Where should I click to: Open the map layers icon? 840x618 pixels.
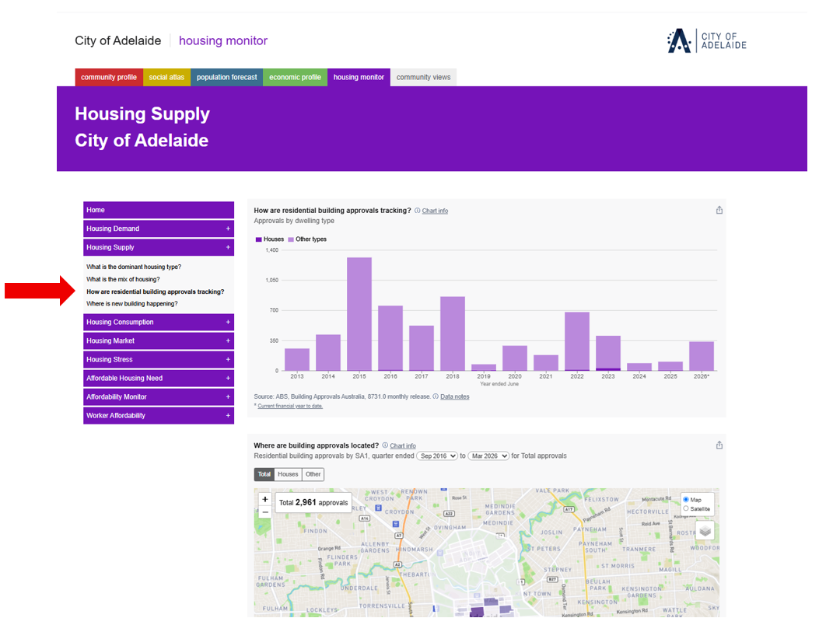[x=705, y=531]
